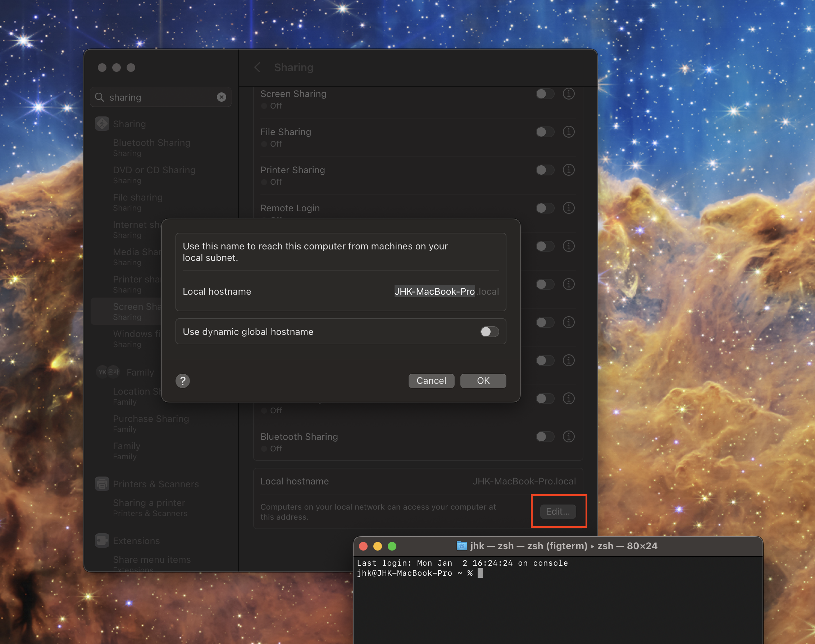Click the Printers & Scanners sidebar icon

tap(102, 484)
